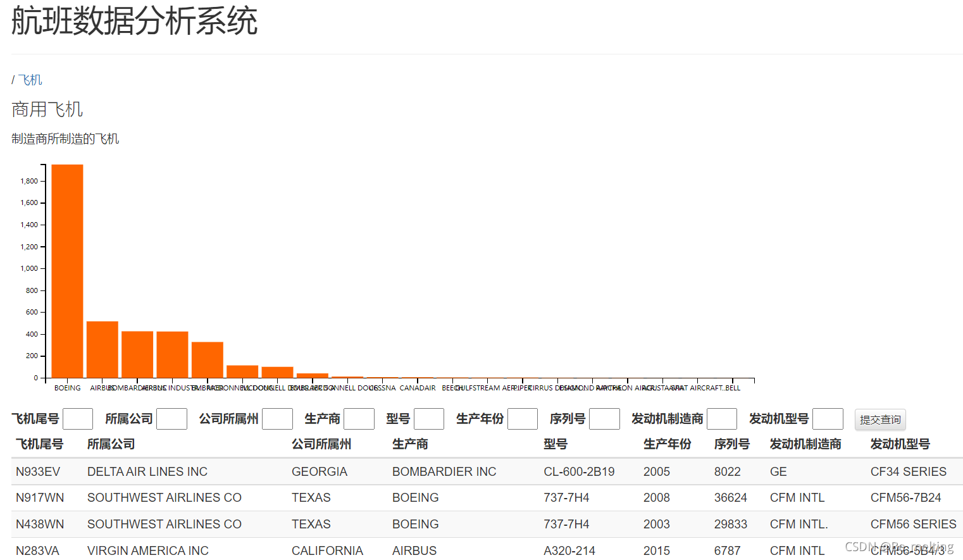Focus the 发动机制造商 filter input
The width and height of the screenshot is (963, 560).
722,419
